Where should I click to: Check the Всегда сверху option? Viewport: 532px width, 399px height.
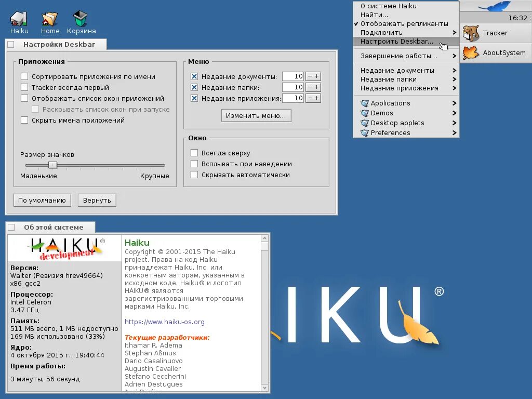194,153
